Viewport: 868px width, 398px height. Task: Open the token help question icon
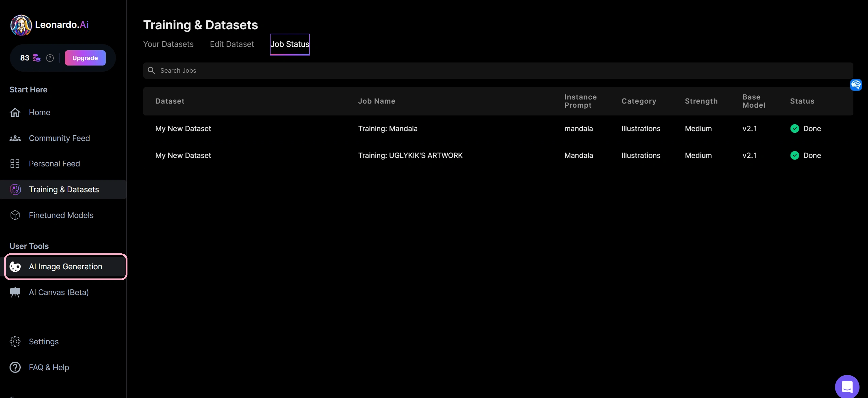coord(50,58)
